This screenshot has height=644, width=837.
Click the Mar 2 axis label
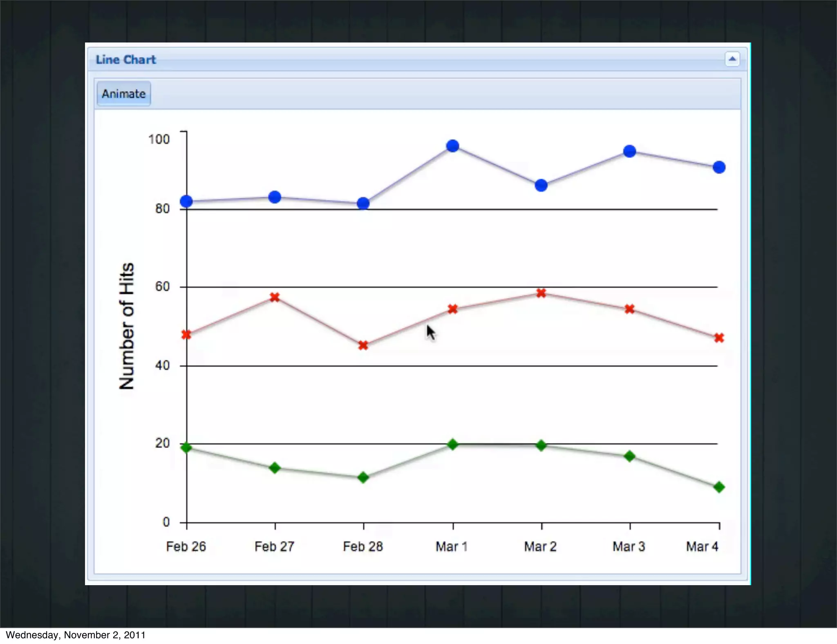(540, 546)
